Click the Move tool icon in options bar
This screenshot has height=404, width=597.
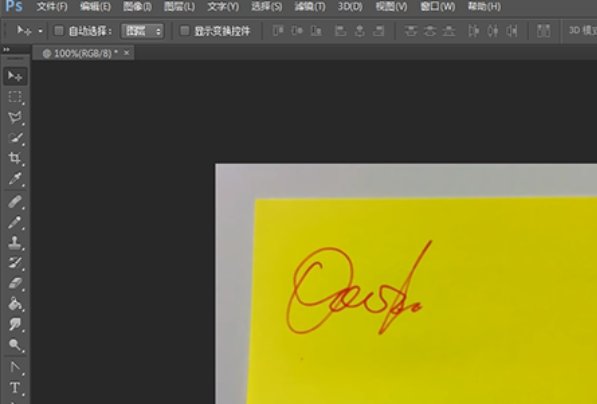24,30
